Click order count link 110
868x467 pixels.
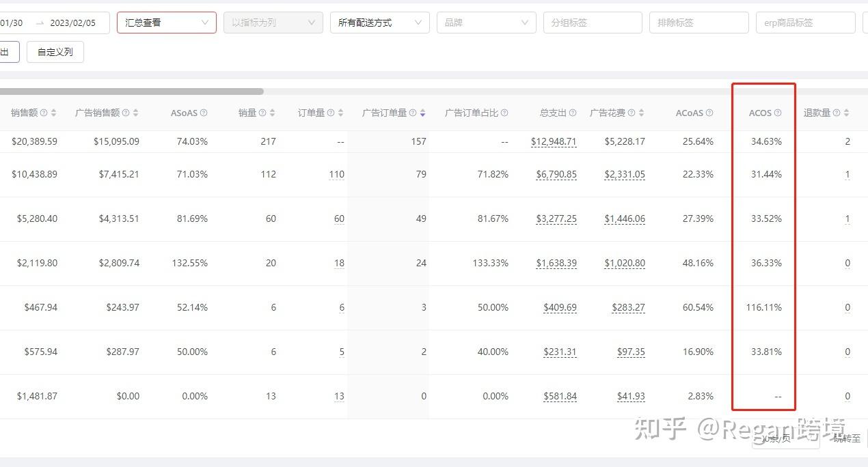tap(336, 175)
